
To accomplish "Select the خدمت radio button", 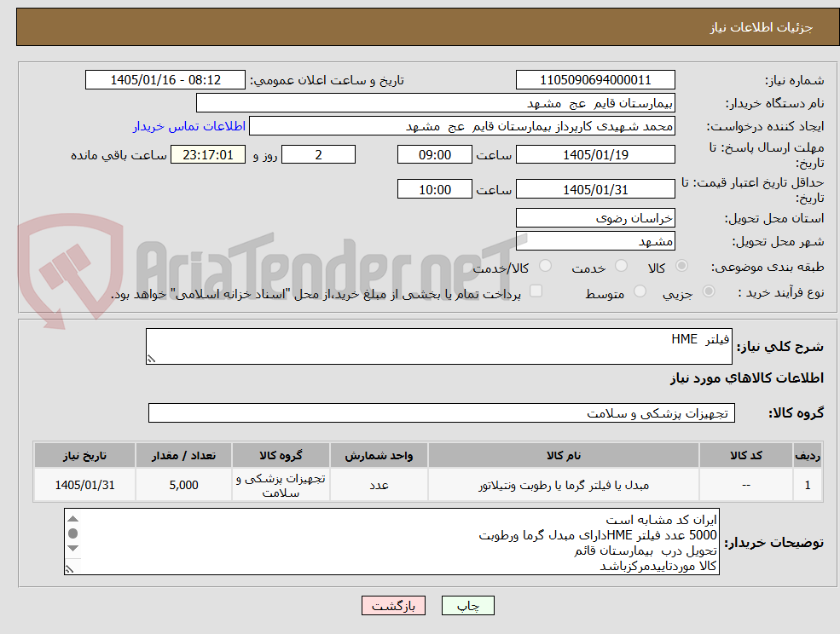I will tap(622, 266).
